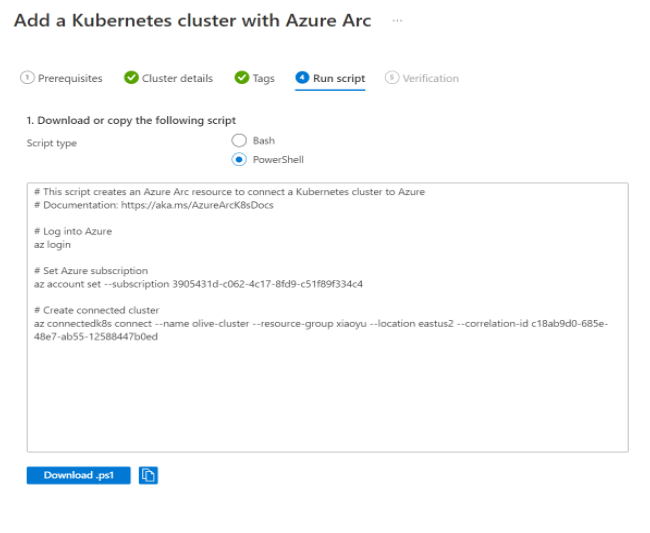
Task: Go to the Prerequisites step
Action: click(70, 78)
